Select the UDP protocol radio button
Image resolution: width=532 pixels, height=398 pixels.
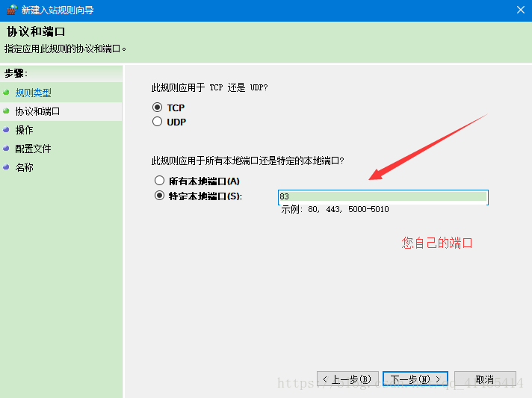click(157, 122)
